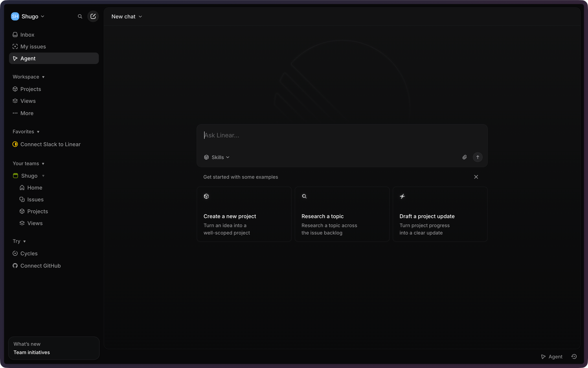Go to My issues

[x=54, y=47]
